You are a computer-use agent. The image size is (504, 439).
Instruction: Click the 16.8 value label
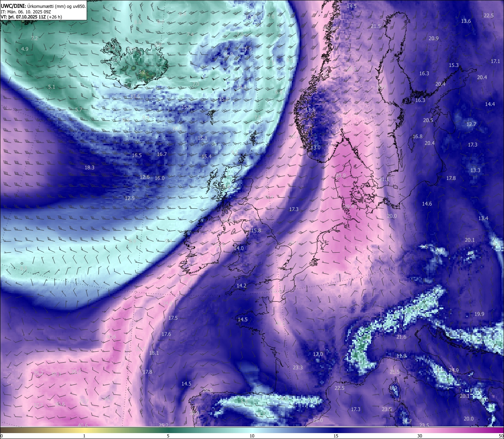click(417, 136)
